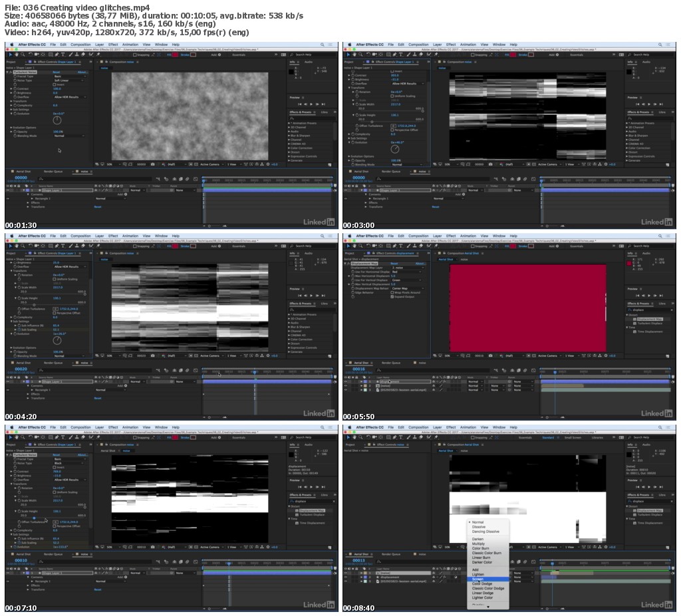Toggle the Contrast stopwatch in the 00:01:30 frame
The height and width of the screenshot is (616, 681).
coord(15,89)
